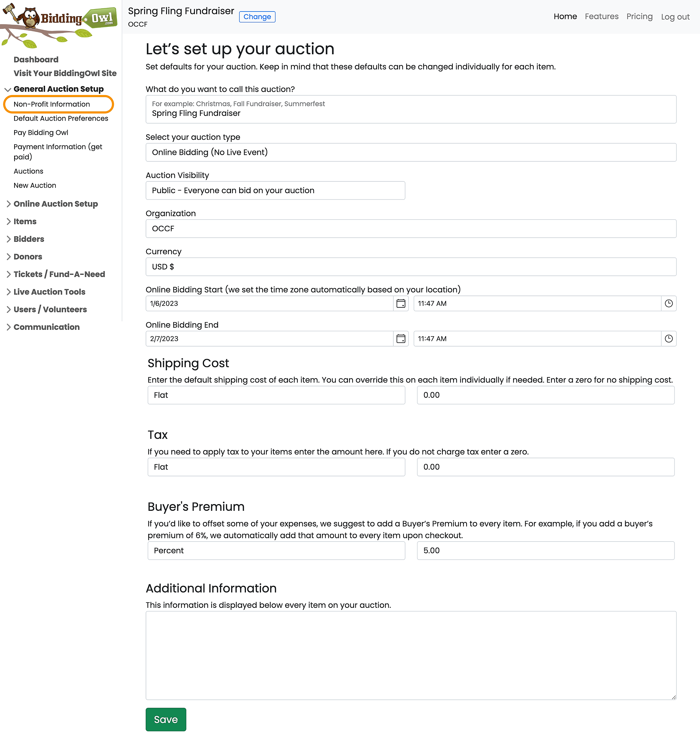
Task: Open Features in top navigation
Action: (x=601, y=17)
